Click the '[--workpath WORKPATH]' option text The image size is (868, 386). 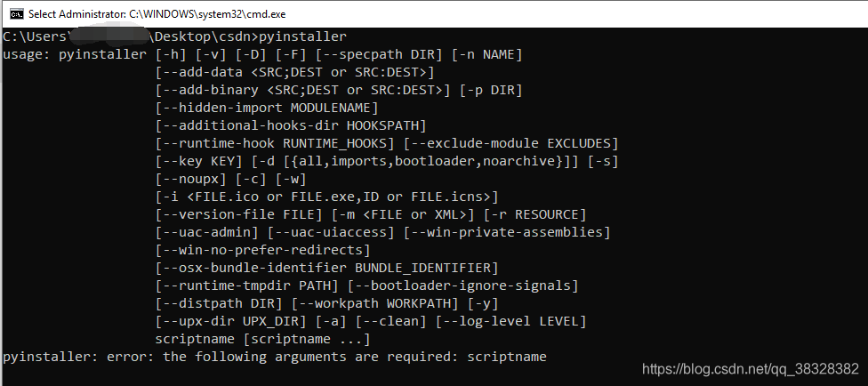click(x=375, y=303)
